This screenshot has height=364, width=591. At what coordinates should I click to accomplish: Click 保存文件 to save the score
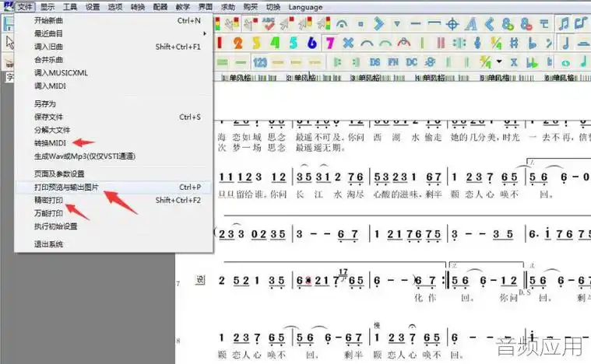point(48,117)
